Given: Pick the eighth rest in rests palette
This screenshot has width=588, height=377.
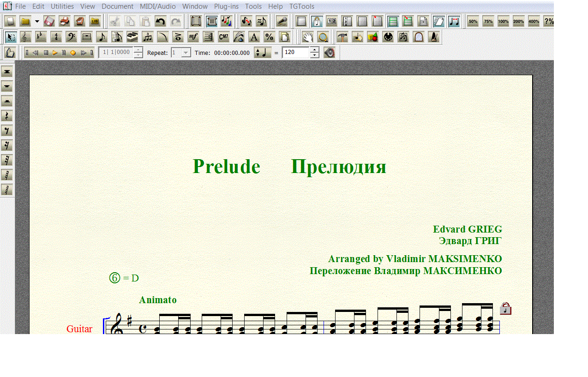Looking at the screenshot, I should coord(7,131).
